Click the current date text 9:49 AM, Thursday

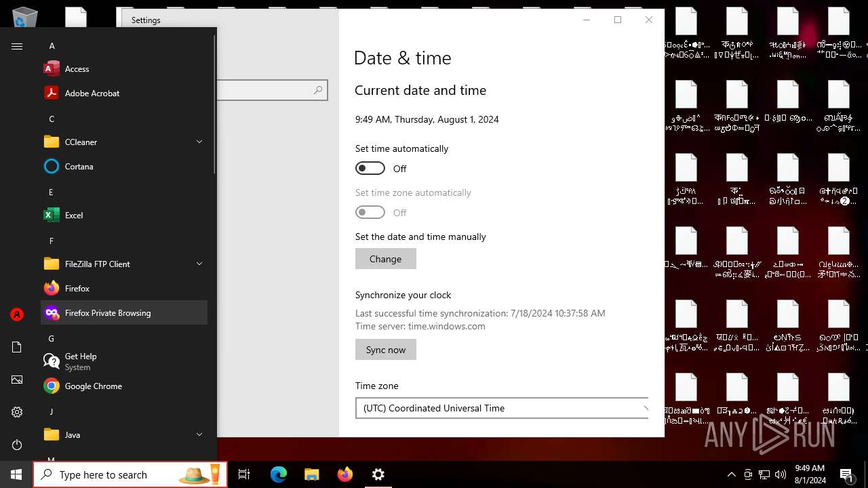[x=427, y=119]
